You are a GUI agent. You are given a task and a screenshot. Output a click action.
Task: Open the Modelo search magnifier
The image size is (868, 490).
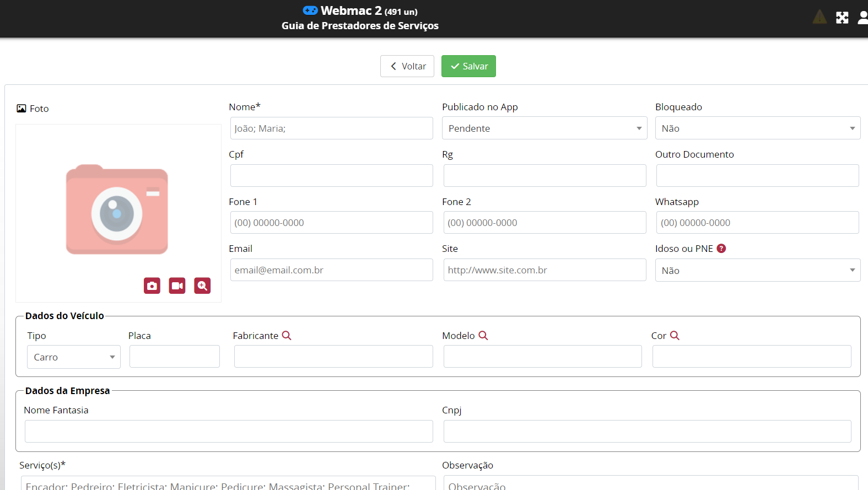483,335
